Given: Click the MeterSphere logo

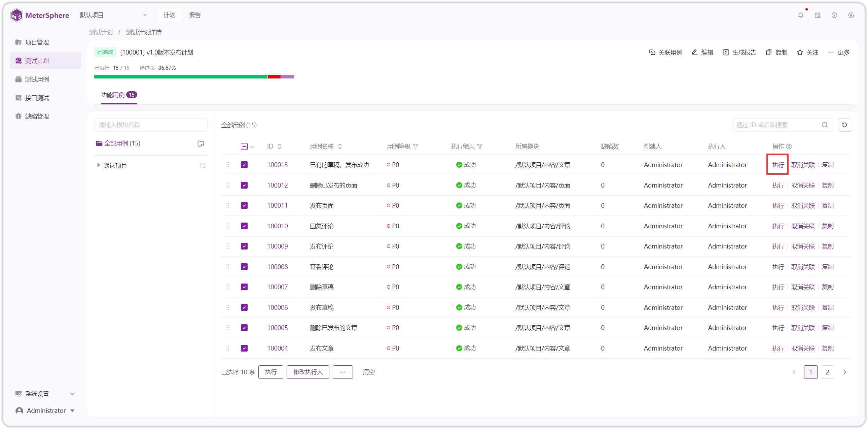Looking at the screenshot, I should pyautogui.click(x=40, y=15).
